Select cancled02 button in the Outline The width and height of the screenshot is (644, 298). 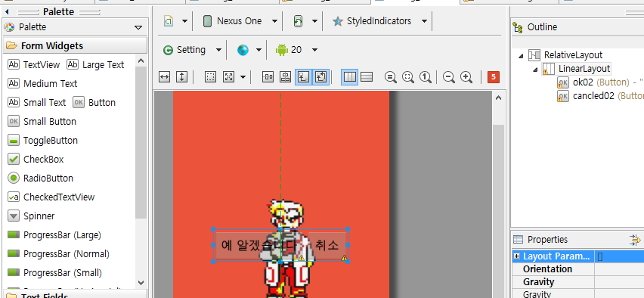pos(600,96)
